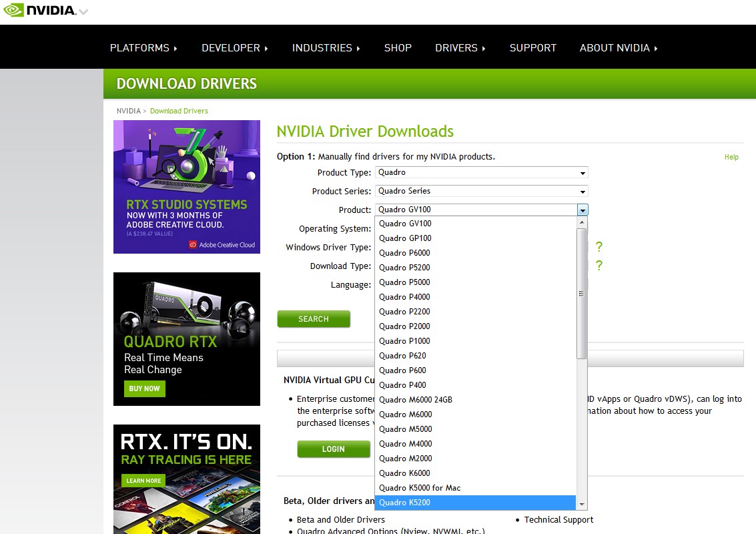The height and width of the screenshot is (534, 756).
Task: Select Quadro P2200 from the list
Action: point(475,312)
